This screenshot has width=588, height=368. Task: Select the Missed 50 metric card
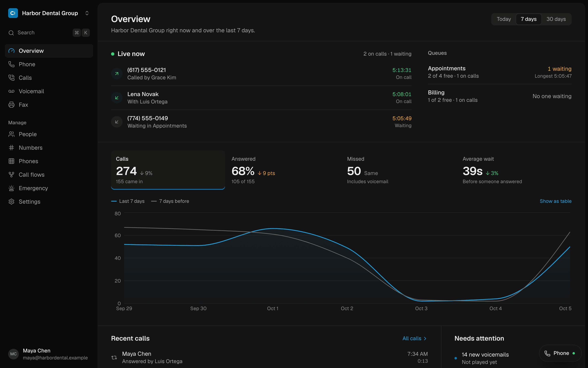point(399,170)
